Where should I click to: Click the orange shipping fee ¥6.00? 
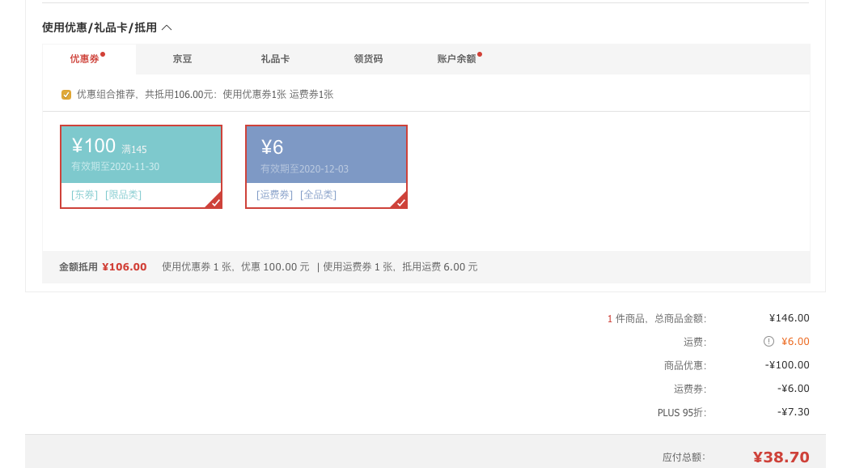click(795, 342)
